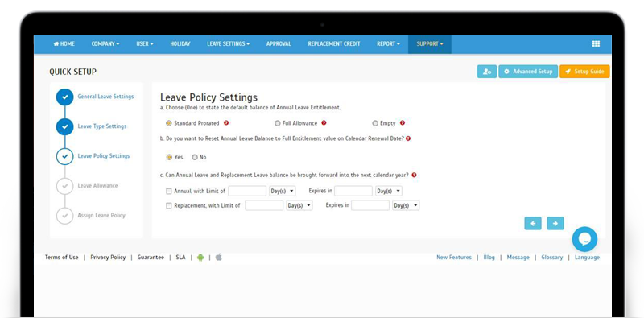The image size is (644, 318).
Task: Expand the USER menu
Action: click(x=145, y=44)
